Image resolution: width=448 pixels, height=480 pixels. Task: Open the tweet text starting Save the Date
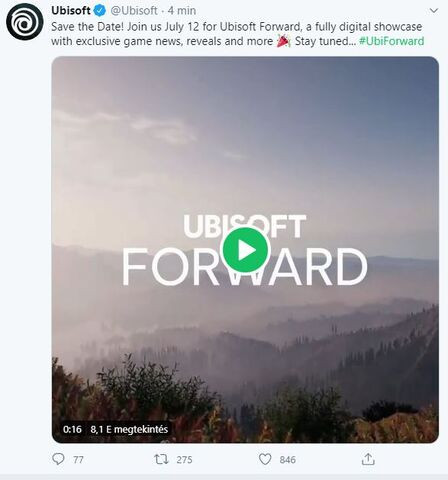tap(238, 34)
